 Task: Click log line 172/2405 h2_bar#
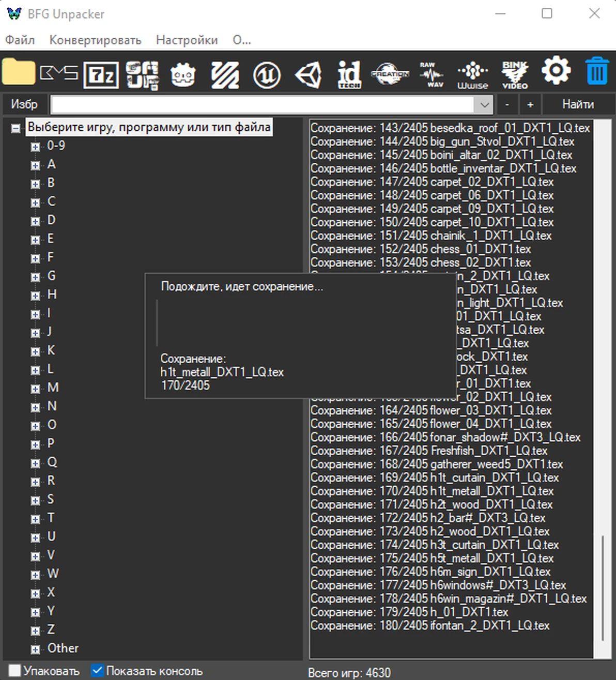(x=428, y=518)
